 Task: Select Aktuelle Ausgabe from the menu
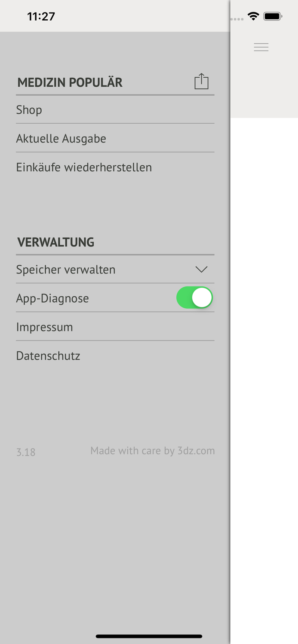pyautogui.click(x=61, y=138)
